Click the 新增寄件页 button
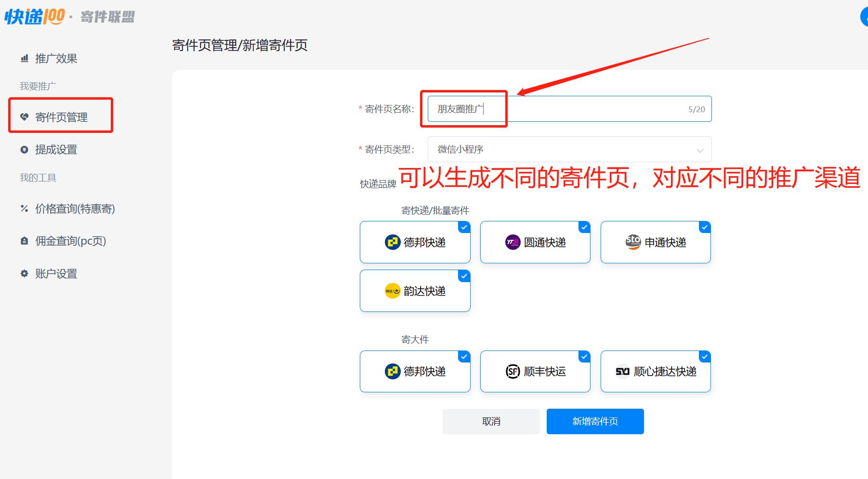This screenshot has width=868, height=479. (x=595, y=421)
